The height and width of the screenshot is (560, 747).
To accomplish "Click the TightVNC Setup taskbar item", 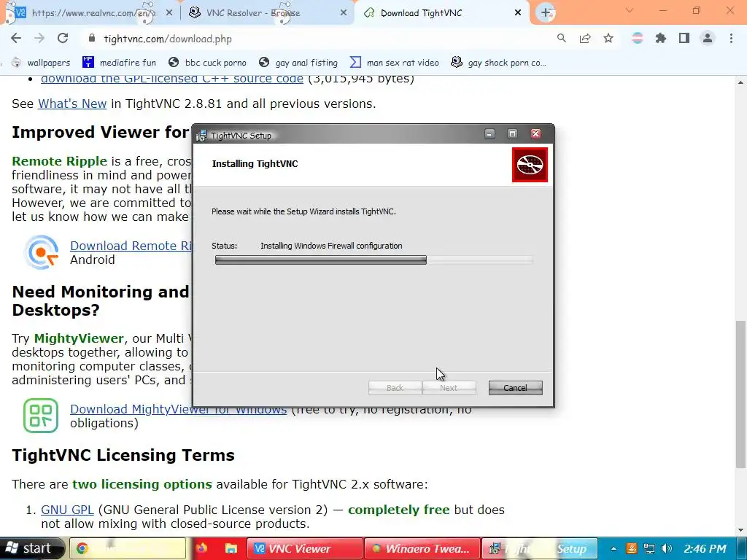I will (539, 548).
